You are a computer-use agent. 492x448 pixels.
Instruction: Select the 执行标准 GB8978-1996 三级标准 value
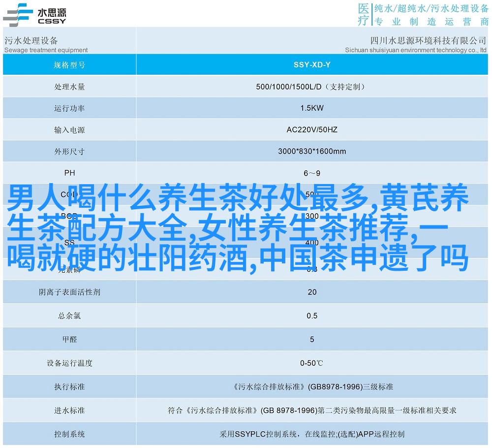[312, 387]
